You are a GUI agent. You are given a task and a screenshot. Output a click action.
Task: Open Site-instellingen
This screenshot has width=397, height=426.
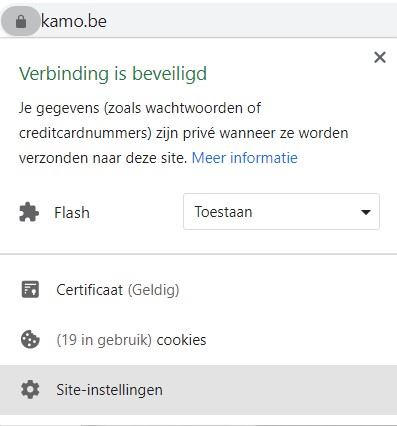pos(198,390)
